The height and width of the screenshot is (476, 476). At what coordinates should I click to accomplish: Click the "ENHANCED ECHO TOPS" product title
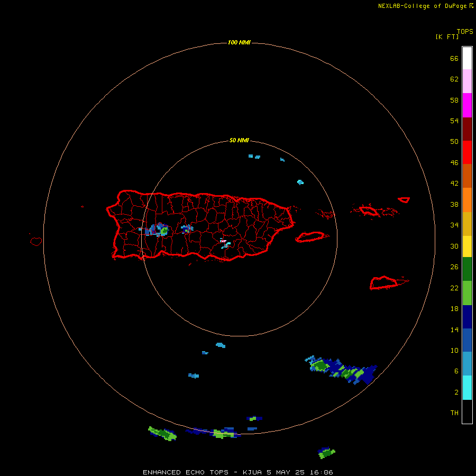click(x=186, y=472)
